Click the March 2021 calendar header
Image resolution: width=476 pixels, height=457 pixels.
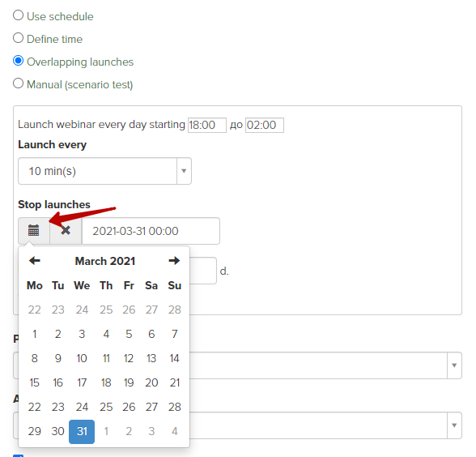[105, 261]
